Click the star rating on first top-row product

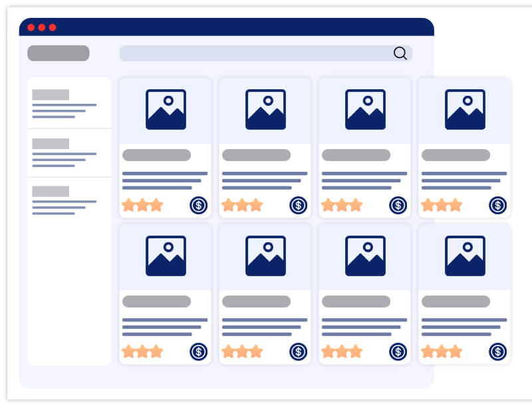pos(142,205)
